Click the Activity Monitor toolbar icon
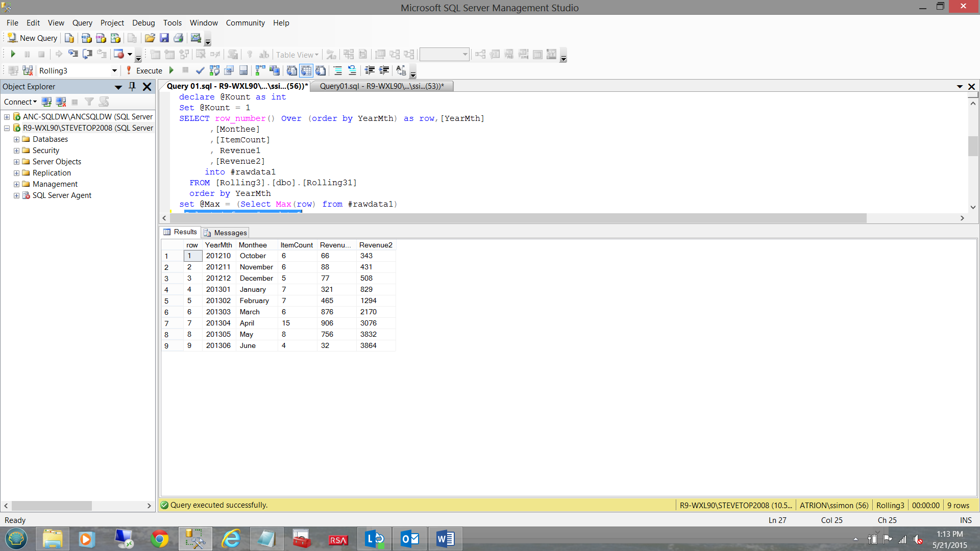Screen dimensions: 980x551 tap(195, 38)
